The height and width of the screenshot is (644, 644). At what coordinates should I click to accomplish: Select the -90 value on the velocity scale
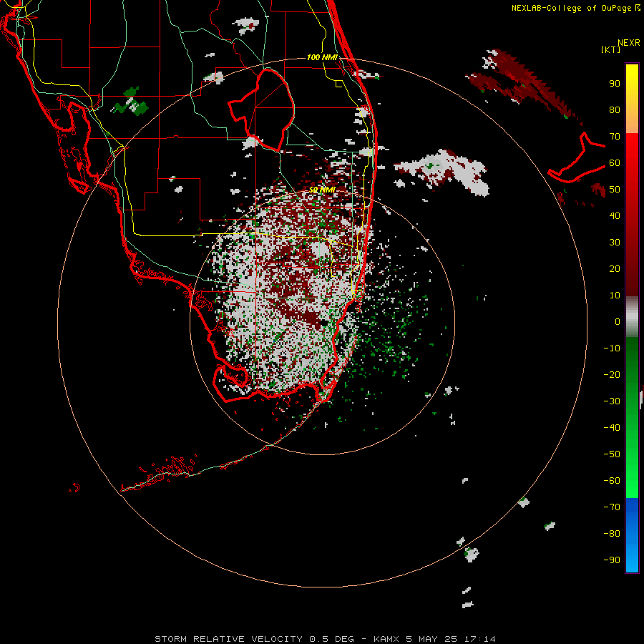click(612, 560)
